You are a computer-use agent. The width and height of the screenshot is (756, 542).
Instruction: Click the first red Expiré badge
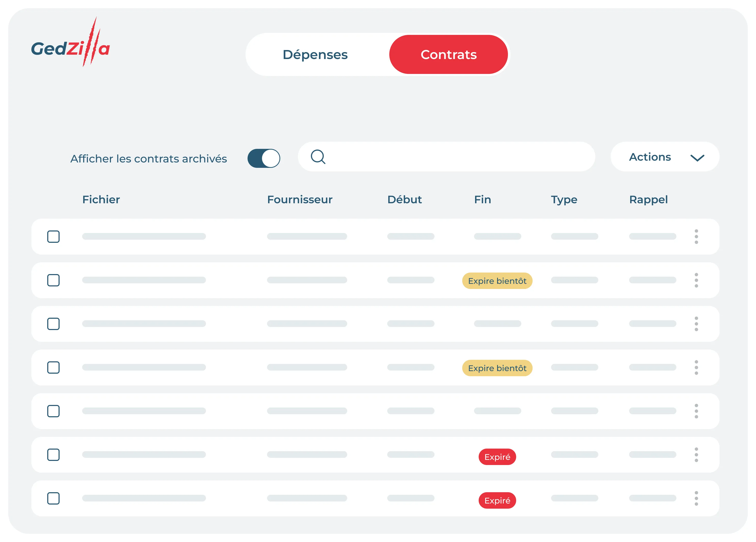pos(497,457)
